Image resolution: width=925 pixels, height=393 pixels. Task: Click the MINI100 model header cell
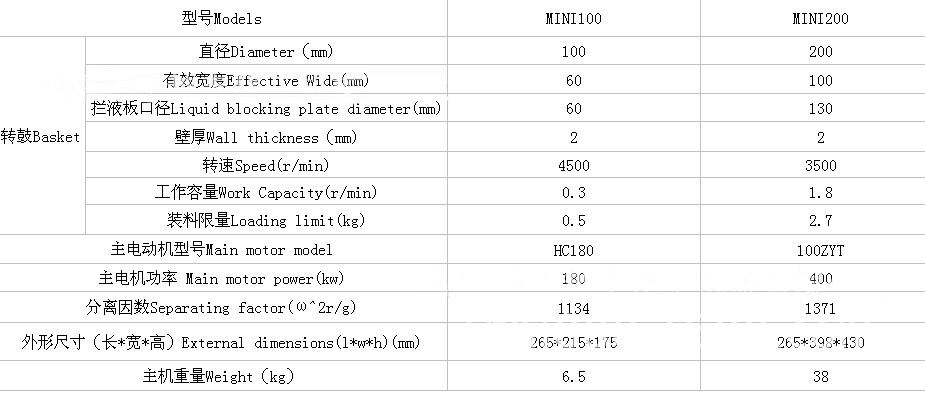coord(573,19)
